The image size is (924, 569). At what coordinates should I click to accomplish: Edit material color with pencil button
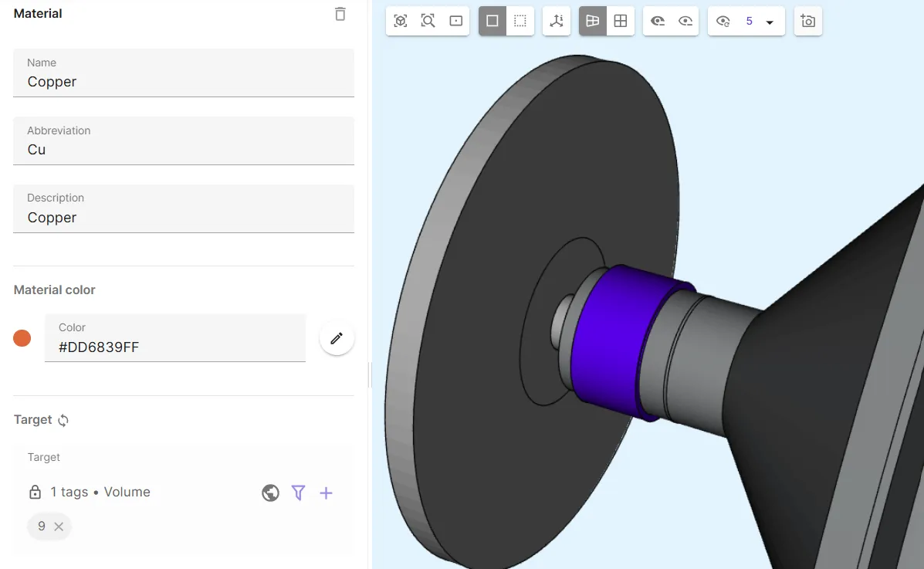337,338
